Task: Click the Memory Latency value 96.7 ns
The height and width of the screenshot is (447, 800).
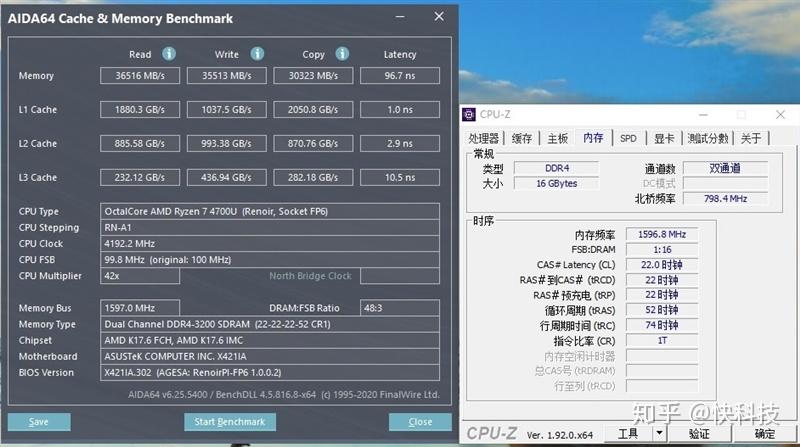Action: click(400, 76)
